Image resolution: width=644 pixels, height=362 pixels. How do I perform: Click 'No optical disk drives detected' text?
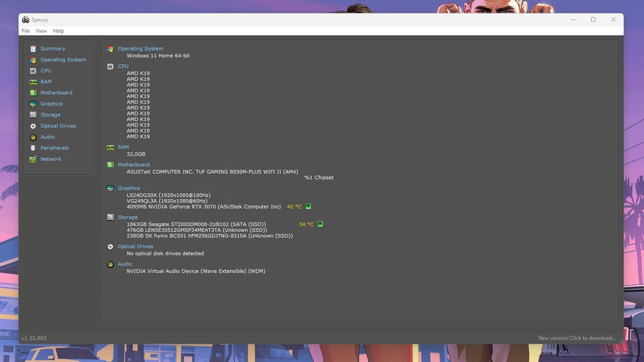point(165,253)
